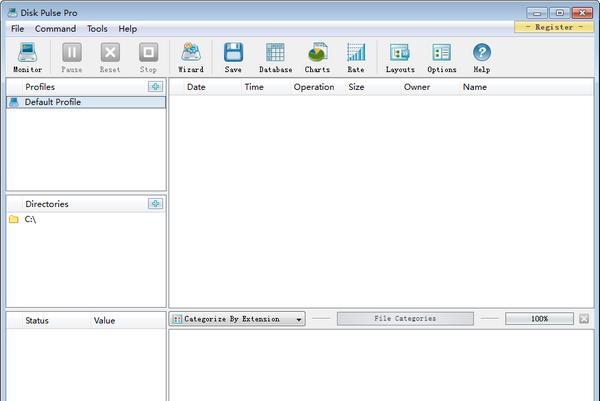This screenshot has height=401, width=600.
Task: Click the Status column header
Action: point(37,321)
